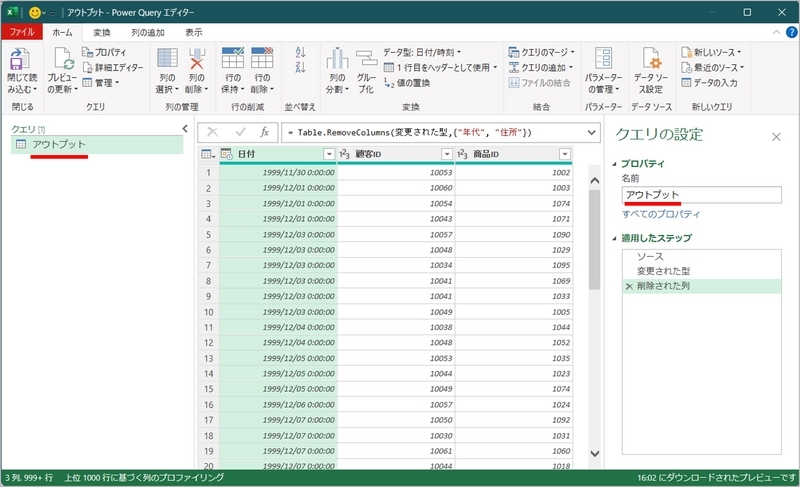800x487 pixels.
Task: Open Help via the question mark icon
Action: 791,32
